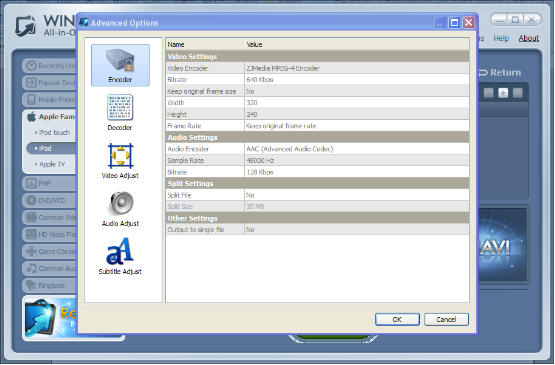Image resolution: width=555 pixels, height=365 pixels.
Task: Edit the Height value 240
Action: coord(357,114)
